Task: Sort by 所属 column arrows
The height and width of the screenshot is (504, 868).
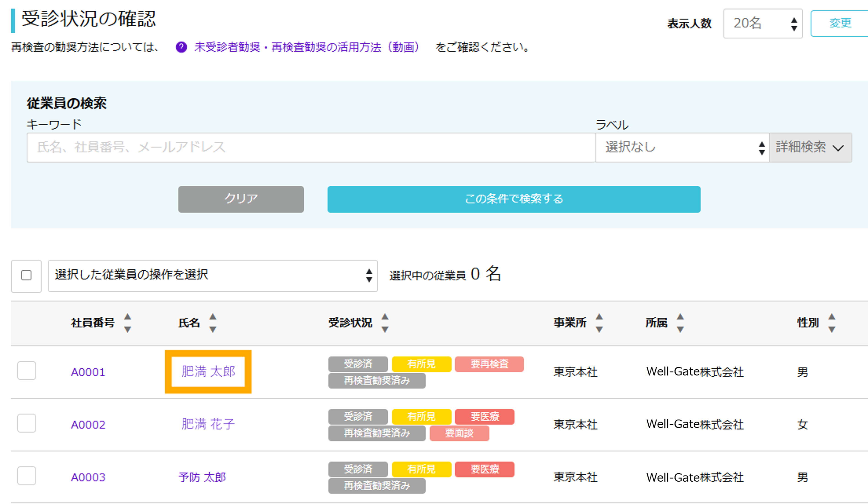Action: [x=680, y=323]
